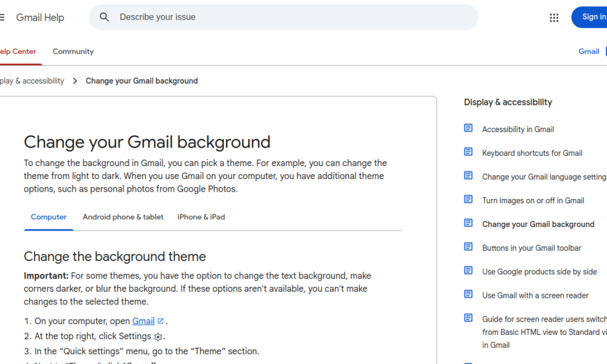The image size is (607, 364).
Task: Open the Gmail hyperlink in step 1
Action: pyautogui.click(x=143, y=321)
